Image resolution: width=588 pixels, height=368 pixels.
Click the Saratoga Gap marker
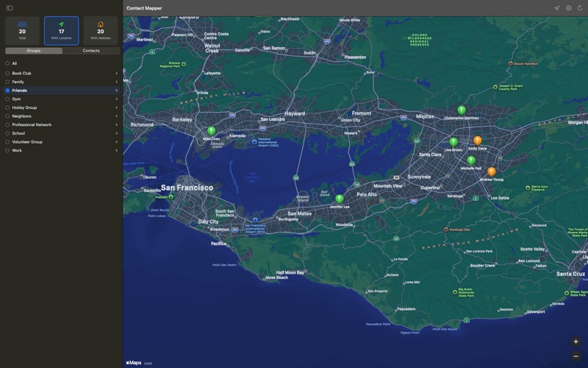(446, 230)
